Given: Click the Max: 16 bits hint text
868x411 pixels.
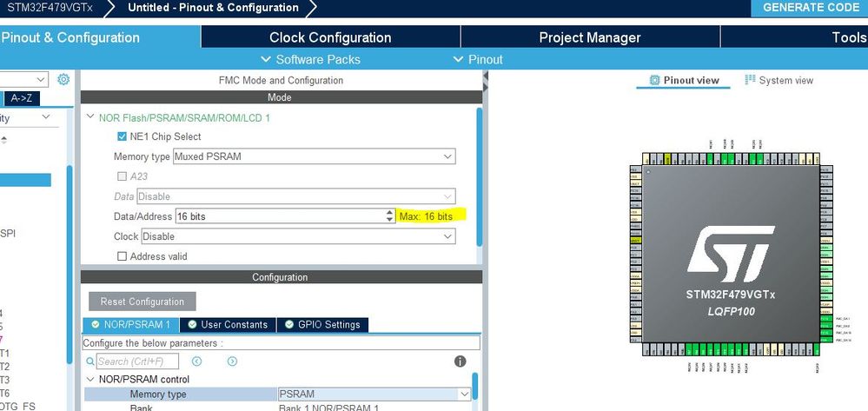Looking at the screenshot, I should (x=427, y=216).
